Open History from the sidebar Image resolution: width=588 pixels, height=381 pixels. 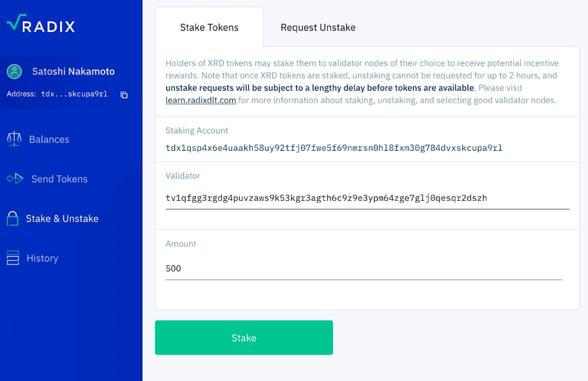point(42,258)
